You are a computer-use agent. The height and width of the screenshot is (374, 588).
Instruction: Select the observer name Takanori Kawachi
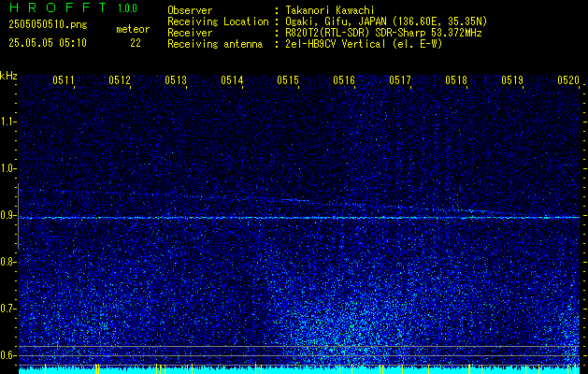(330, 10)
